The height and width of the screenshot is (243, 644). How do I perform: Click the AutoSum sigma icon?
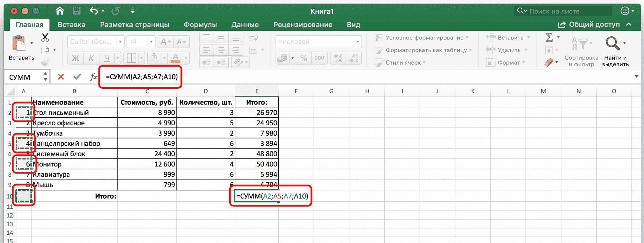549,38
